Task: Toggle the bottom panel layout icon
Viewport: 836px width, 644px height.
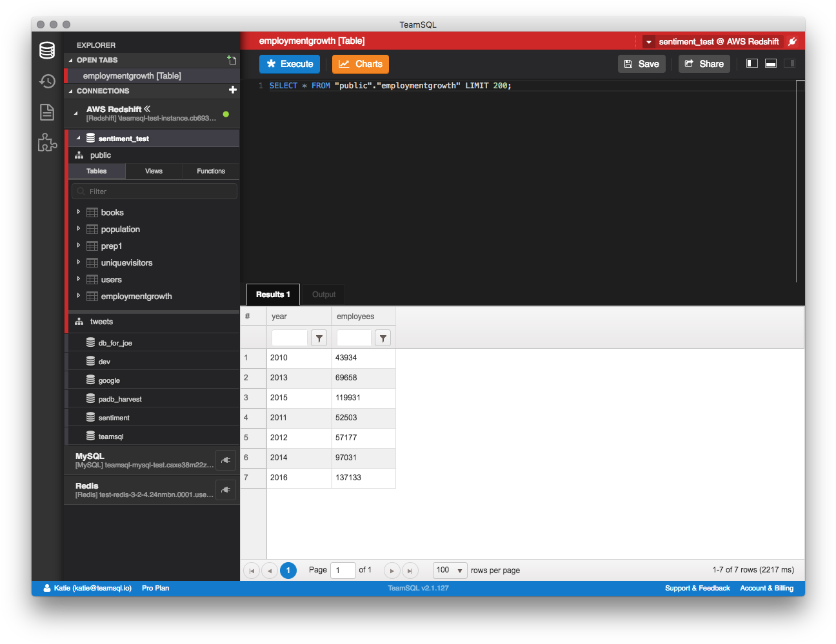Action: click(x=771, y=63)
